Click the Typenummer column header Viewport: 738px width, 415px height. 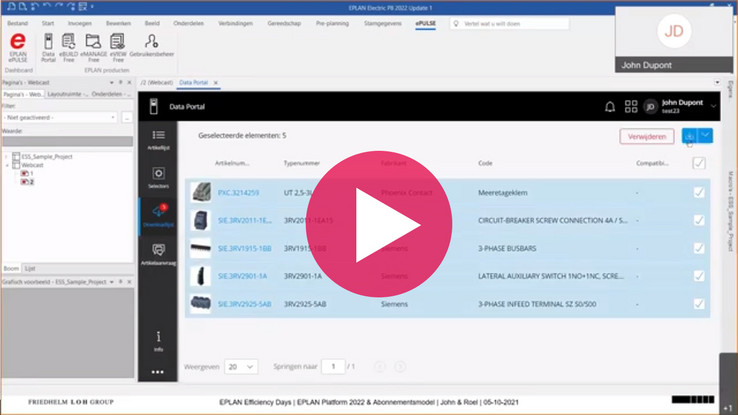coord(302,163)
